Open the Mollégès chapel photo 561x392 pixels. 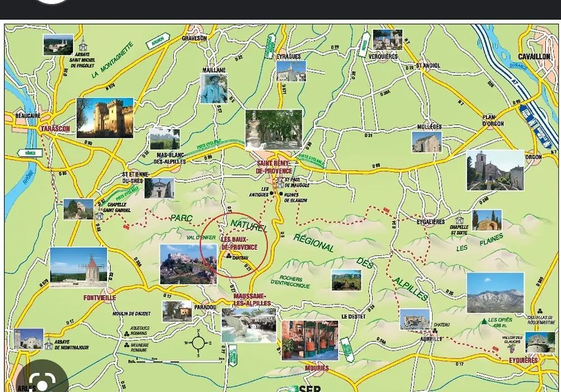[x=427, y=142]
